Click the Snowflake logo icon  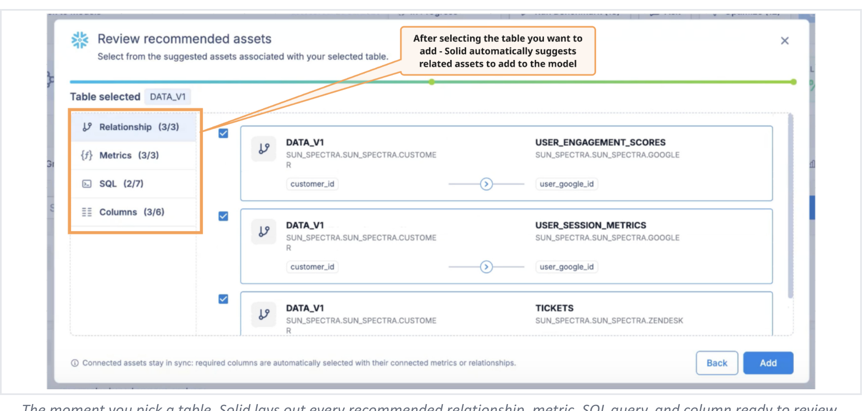[80, 40]
